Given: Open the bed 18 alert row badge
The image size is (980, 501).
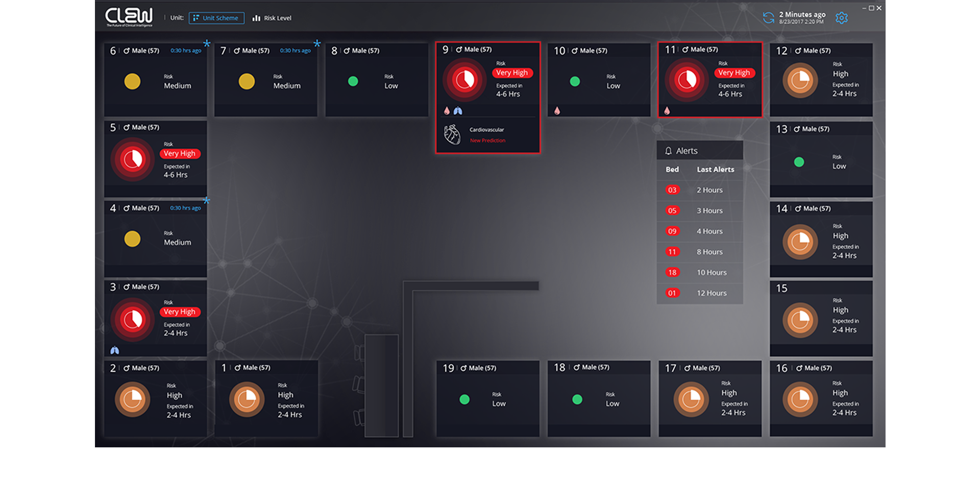Looking at the screenshot, I should click(x=672, y=272).
